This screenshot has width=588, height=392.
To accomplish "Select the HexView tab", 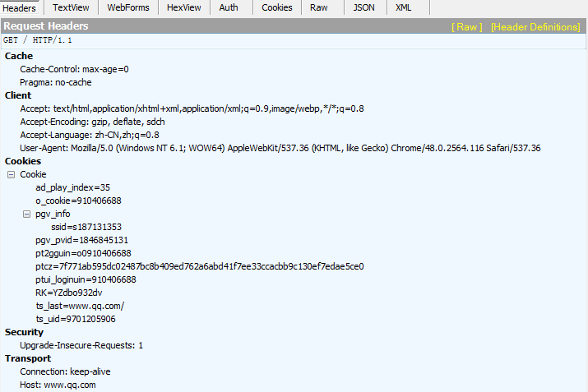I will pyautogui.click(x=184, y=7).
